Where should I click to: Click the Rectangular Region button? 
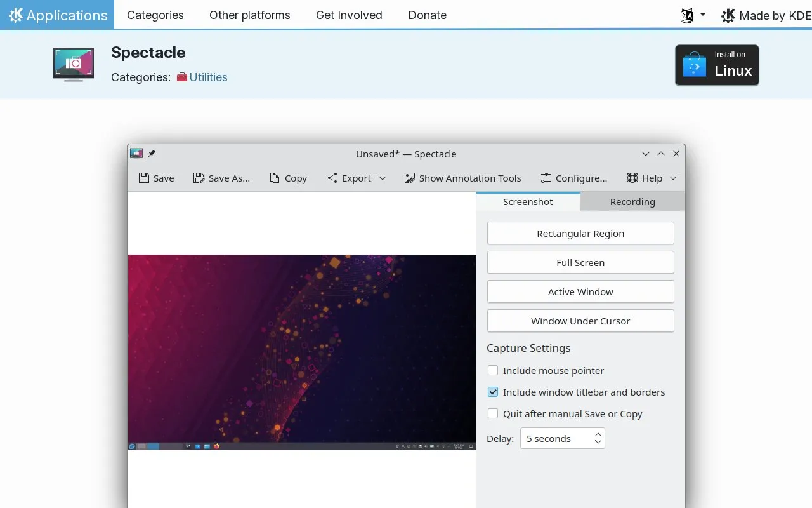click(x=580, y=233)
